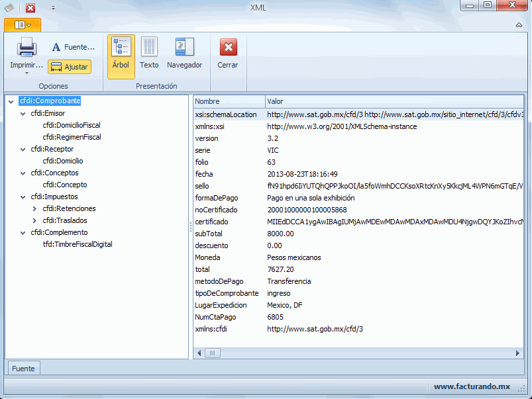Open the Fuente tab at bottom
The width and height of the screenshot is (532, 399).
click(23, 368)
